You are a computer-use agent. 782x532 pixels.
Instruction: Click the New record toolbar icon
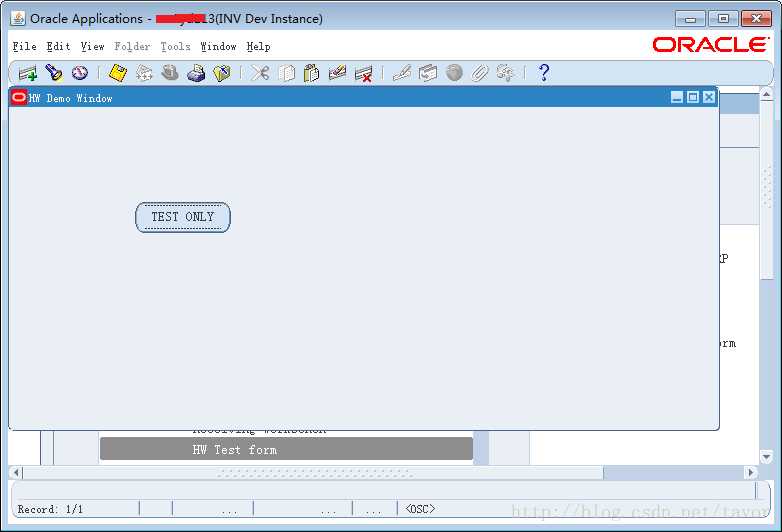point(28,73)
